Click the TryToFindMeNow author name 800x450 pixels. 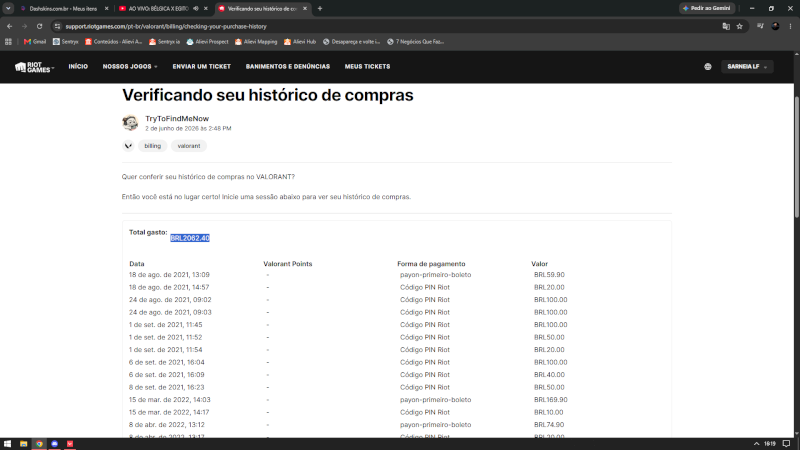[177, 118]
